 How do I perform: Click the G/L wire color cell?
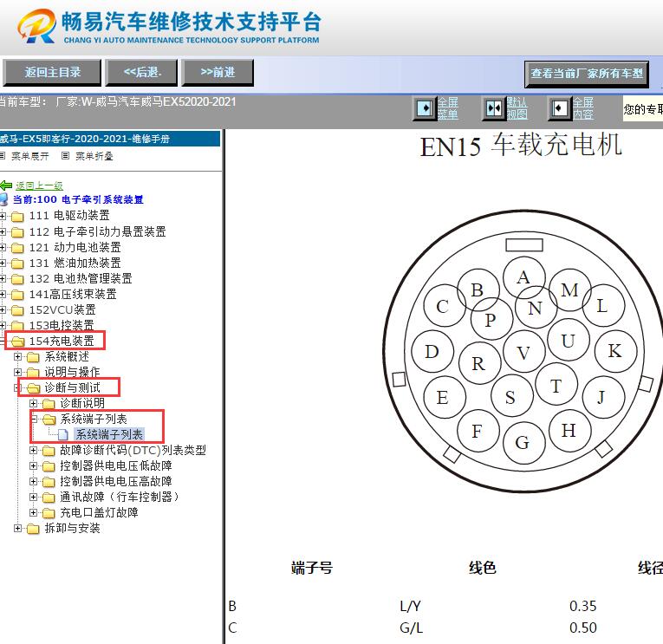[x=411, y=628]
